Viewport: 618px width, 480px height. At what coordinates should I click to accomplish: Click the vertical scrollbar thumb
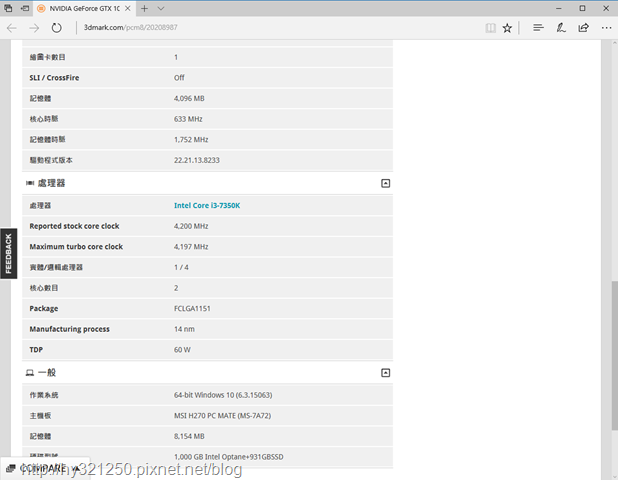click(x=614, y=355)
